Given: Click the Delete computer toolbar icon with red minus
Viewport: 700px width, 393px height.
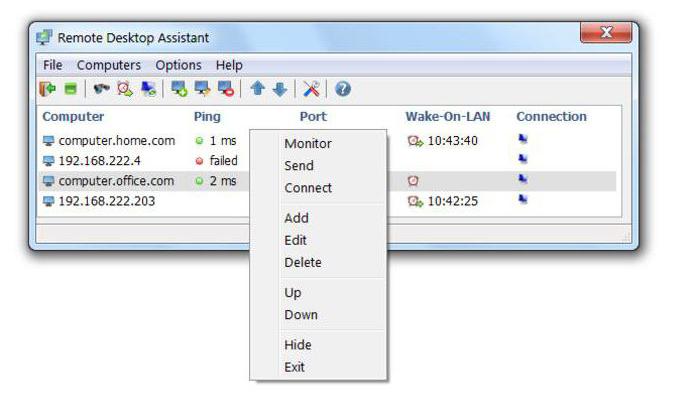Looking at the screenshot, I should (x=226, y=88).
